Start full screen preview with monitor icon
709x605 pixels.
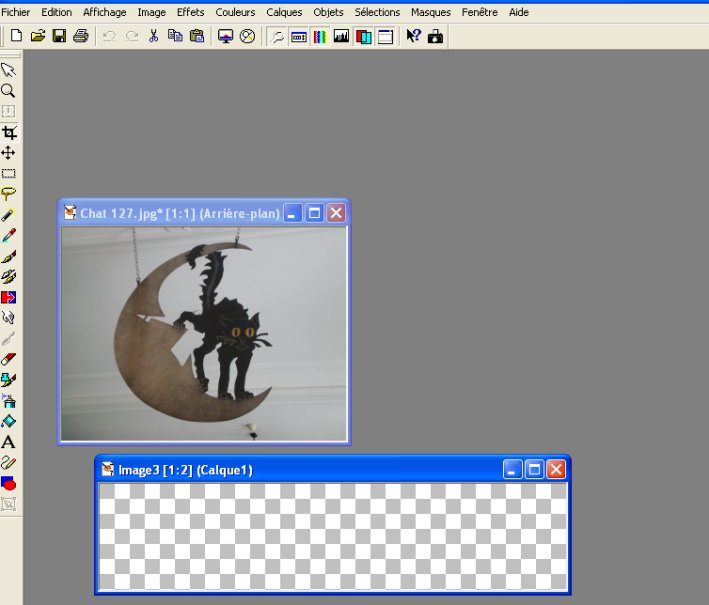[225, 36]
